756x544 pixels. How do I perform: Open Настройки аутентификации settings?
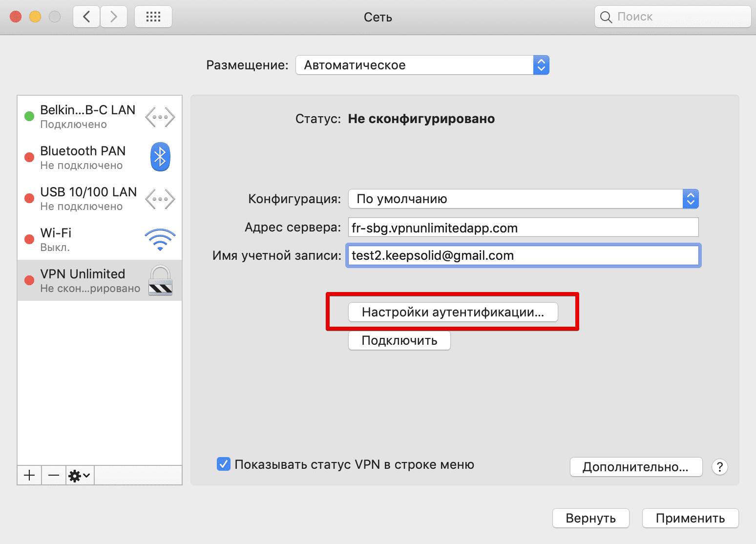pyautogui.click(x=453, y=312)
